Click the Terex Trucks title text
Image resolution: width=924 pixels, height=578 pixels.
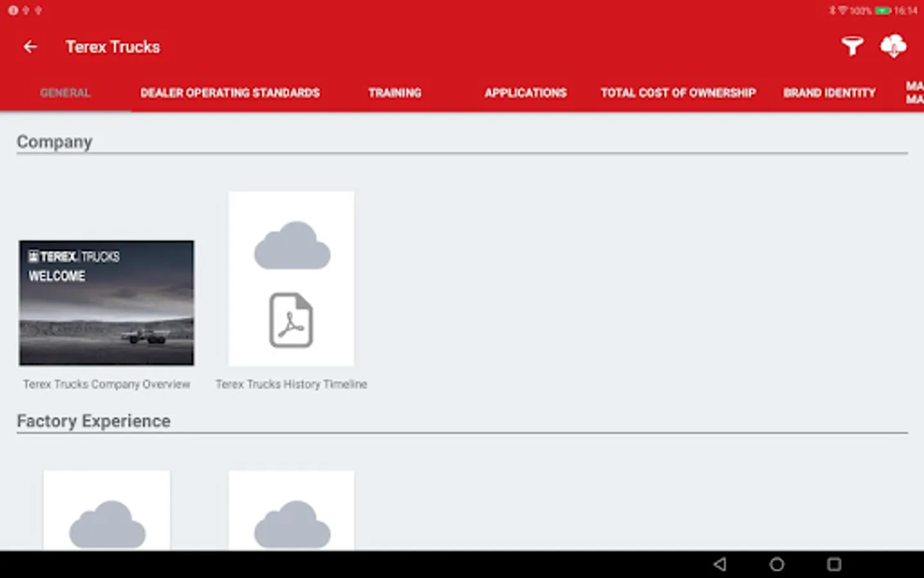pos(113,47)
